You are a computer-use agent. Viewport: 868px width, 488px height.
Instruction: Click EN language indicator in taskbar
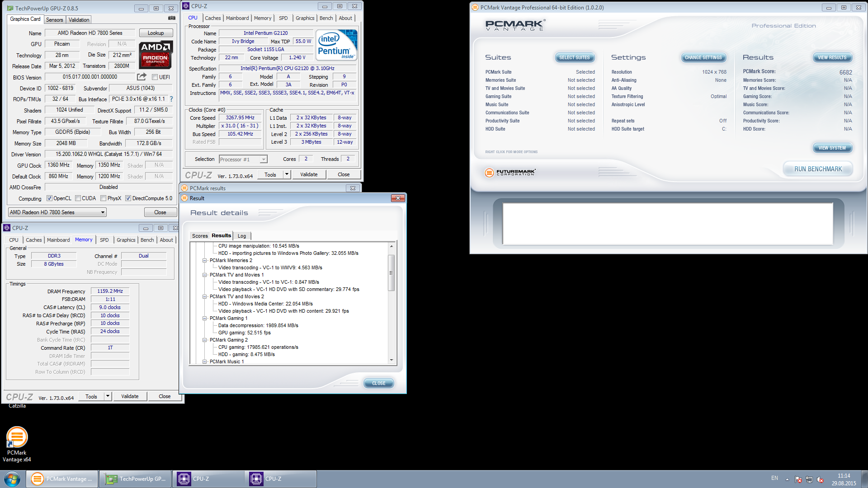[774, 478]
